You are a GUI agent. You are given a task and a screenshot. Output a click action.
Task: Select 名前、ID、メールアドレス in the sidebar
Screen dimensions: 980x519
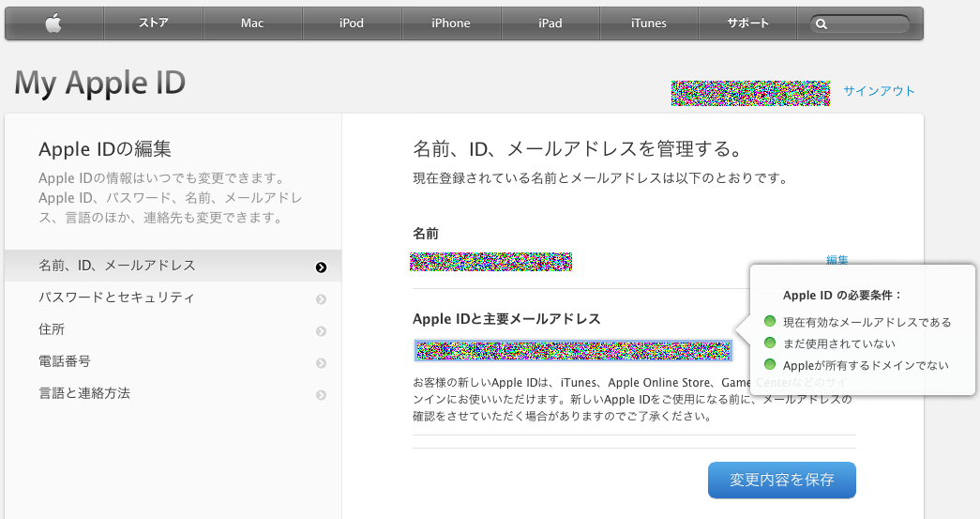tap(173, 266)
